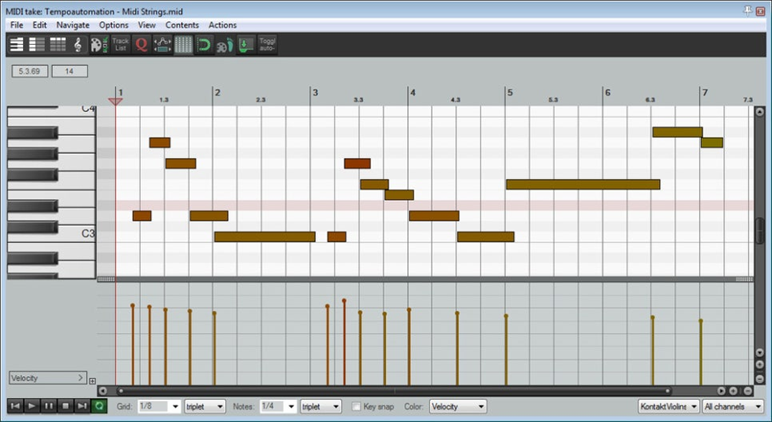Image resolution: width=772 pixels, height=422 pixels.
Task: Select the long C3 note in measure 2
Action: [x=265, y=237]
